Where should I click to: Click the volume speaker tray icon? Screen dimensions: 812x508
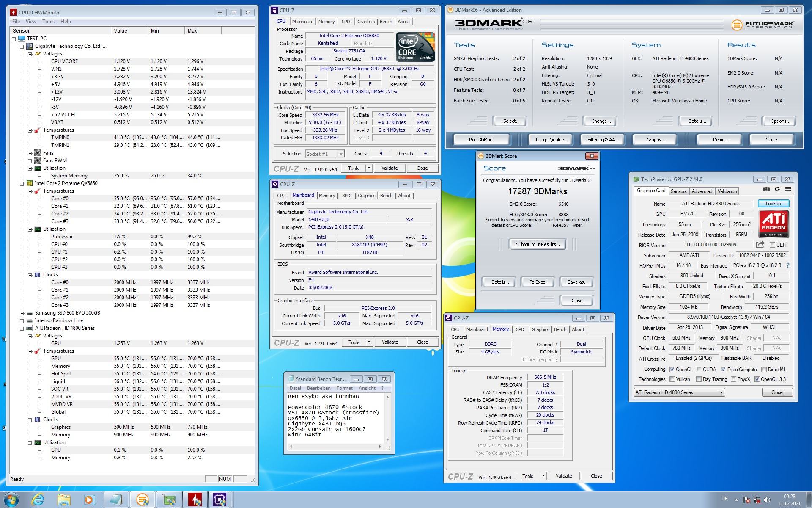tap(766, 500)
